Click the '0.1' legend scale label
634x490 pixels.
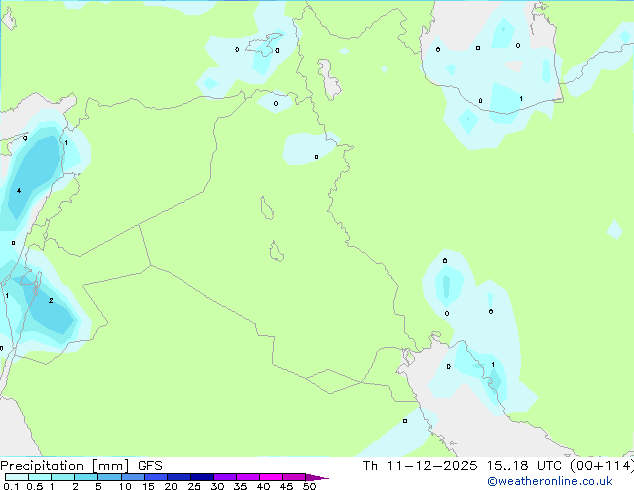11,486
